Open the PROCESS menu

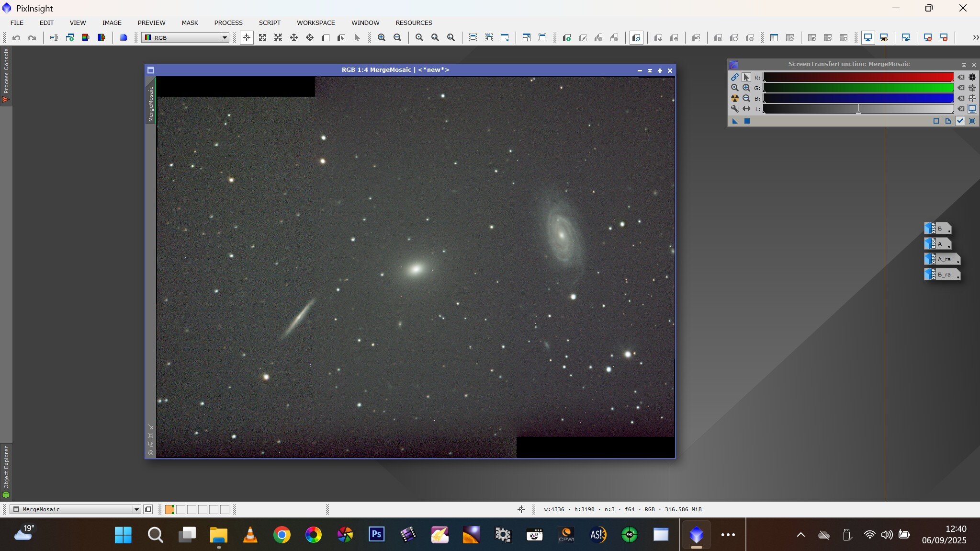228,23
